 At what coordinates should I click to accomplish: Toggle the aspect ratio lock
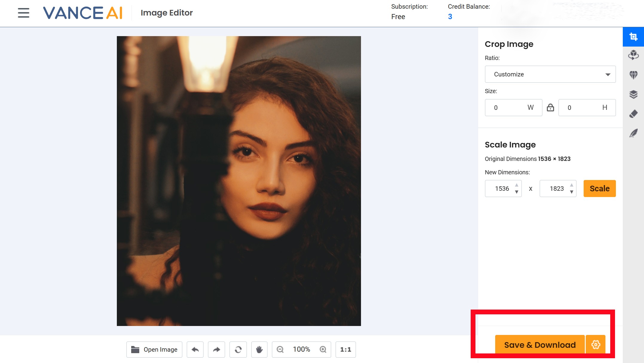[x=550, y=107]
